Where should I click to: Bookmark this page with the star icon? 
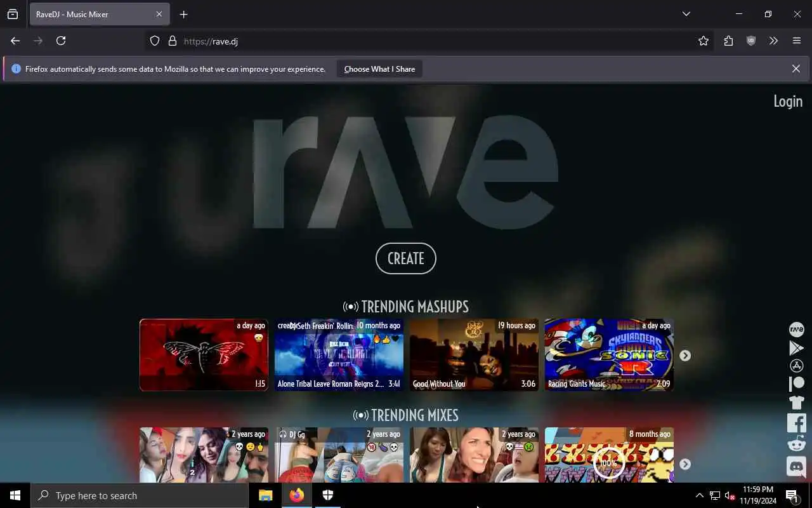[x=704, y=41]
